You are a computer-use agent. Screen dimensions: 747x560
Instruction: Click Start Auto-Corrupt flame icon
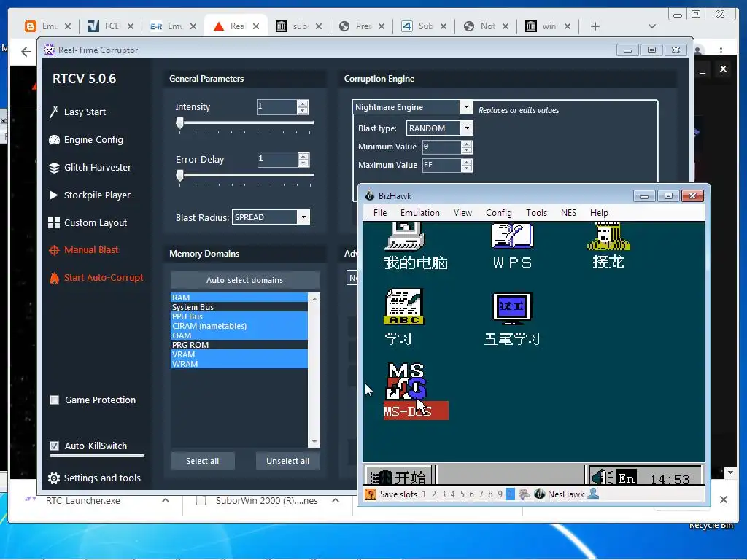tap(54, 278)
